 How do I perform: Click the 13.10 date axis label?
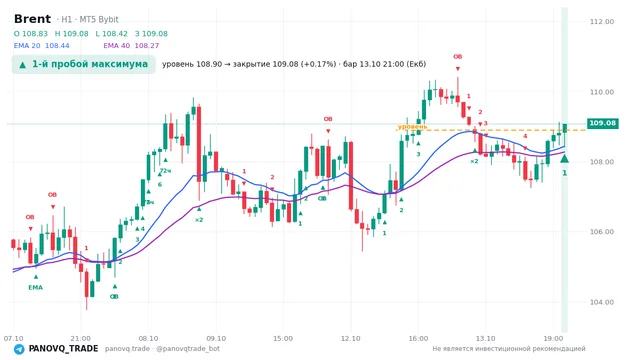coord(485,338)
